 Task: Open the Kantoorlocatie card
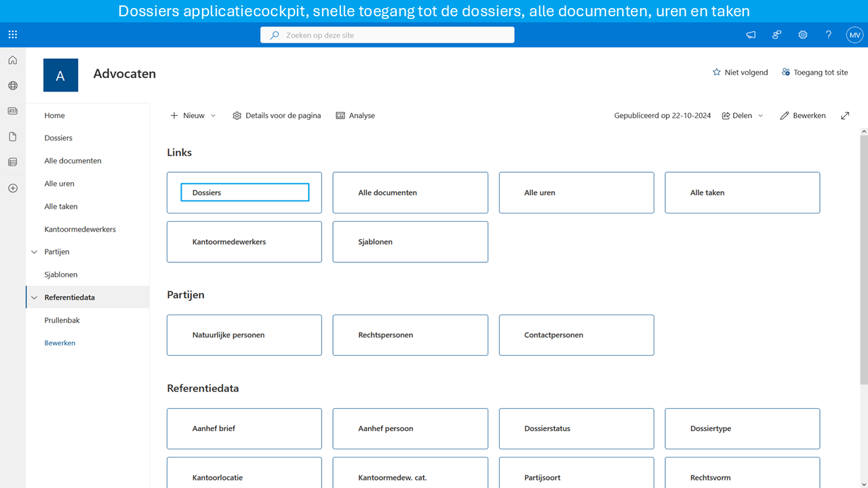point(244,473)
